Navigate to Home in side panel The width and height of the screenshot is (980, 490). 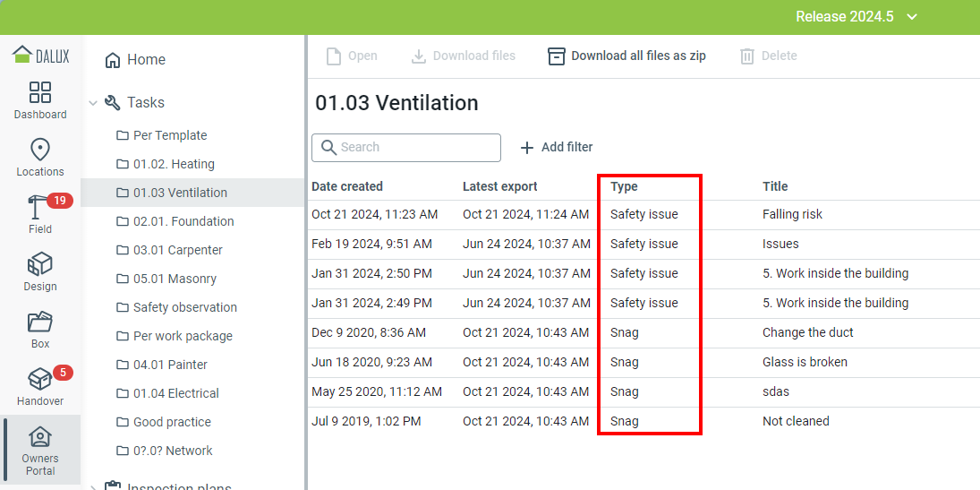click(145, 60)
